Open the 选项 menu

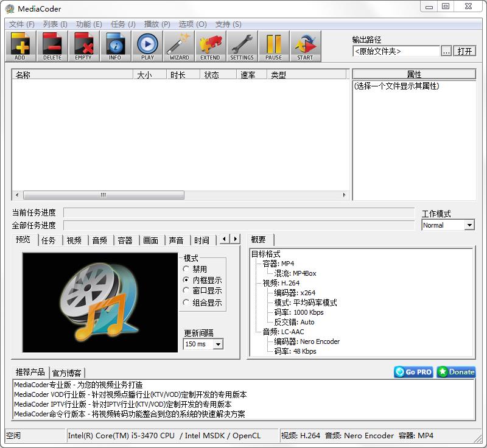tap(191, 24)
